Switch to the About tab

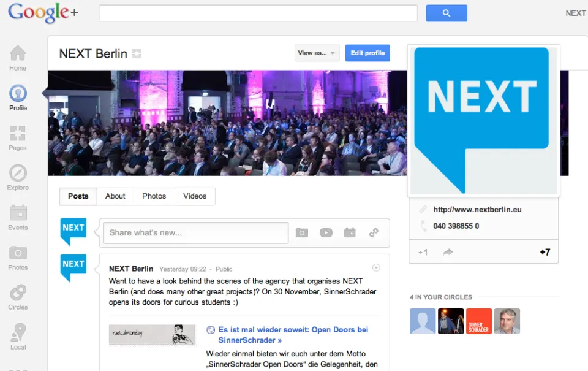tap(115, 196)
